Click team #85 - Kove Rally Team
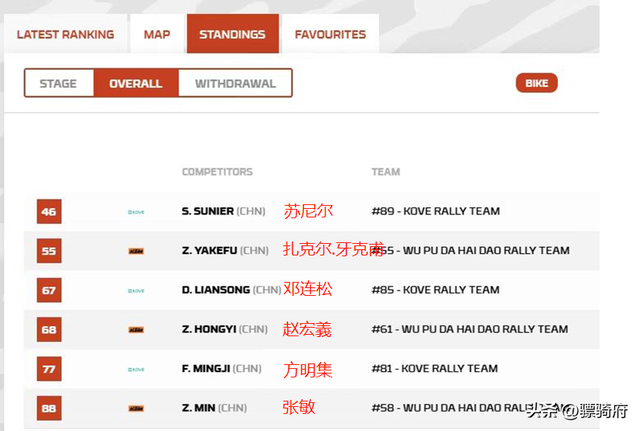The height and width of the screenshot is (431, 640). click(436, 290)
